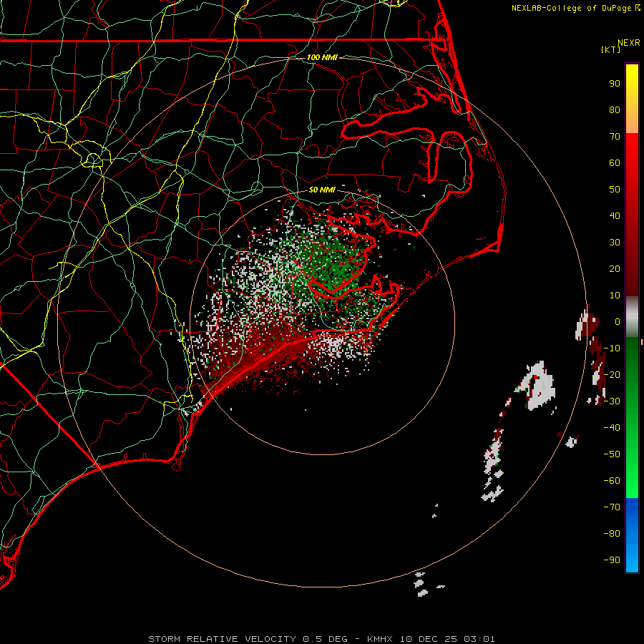Click the -80 scale value
The height and width of the screenshot is (644, 644).
pos(612,534)
